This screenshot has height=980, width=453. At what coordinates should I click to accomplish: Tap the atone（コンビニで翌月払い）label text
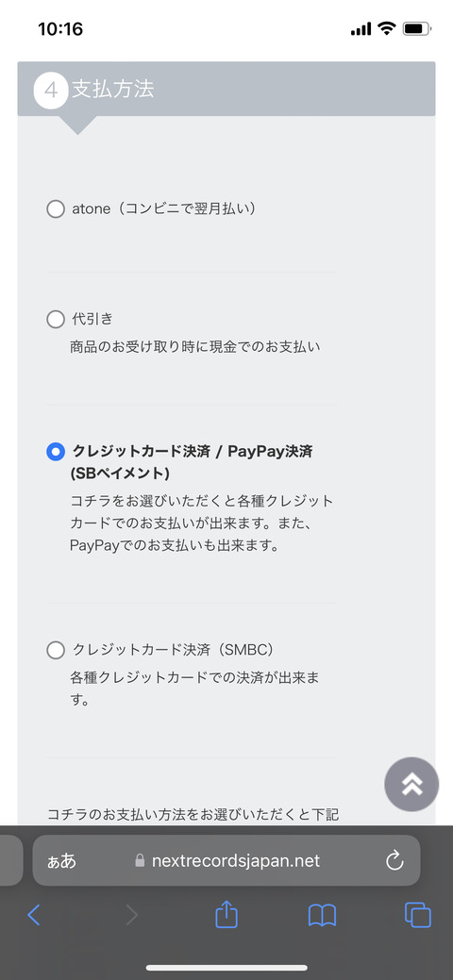[x=164, y=208]
